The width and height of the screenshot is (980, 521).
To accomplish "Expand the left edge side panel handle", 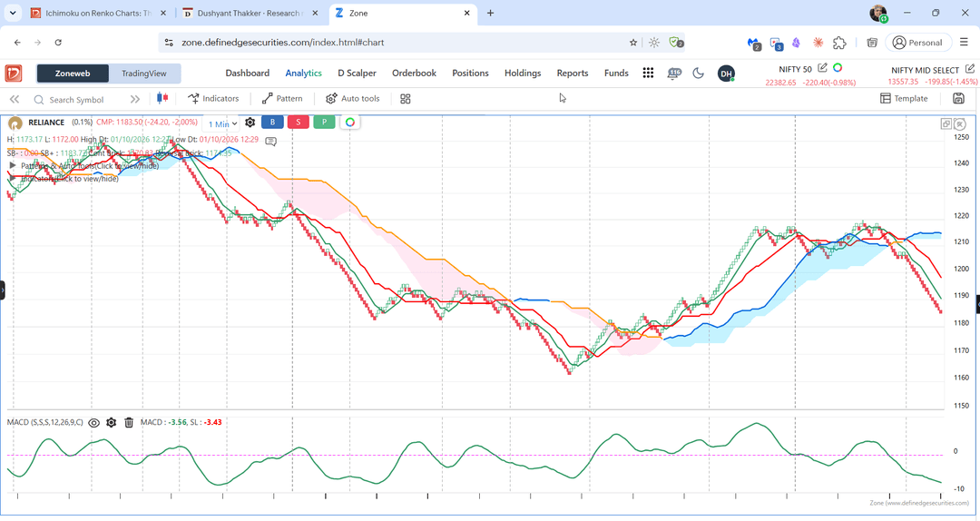I will (3, 290).
